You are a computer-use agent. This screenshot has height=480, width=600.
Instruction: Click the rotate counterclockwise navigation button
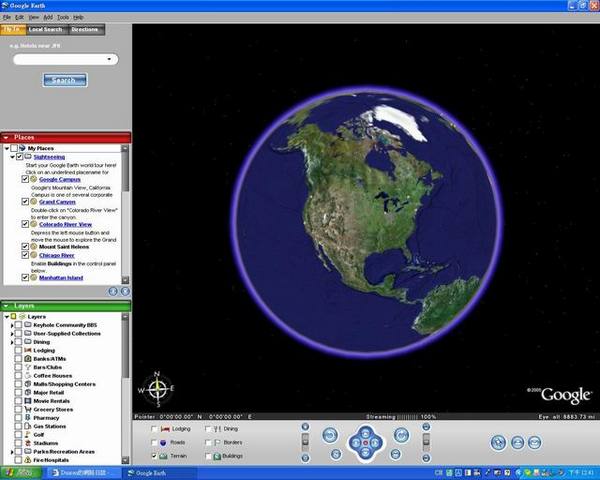pyautogui.click(x=330, y=435)
